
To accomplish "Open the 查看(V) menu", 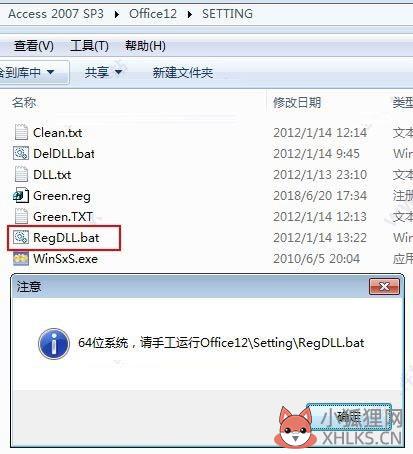I will coord(34,46).
